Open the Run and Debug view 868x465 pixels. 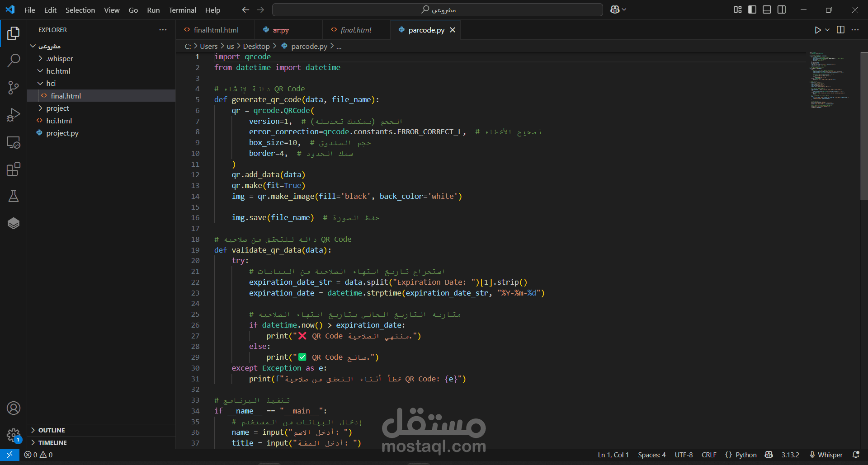point(14,115)
